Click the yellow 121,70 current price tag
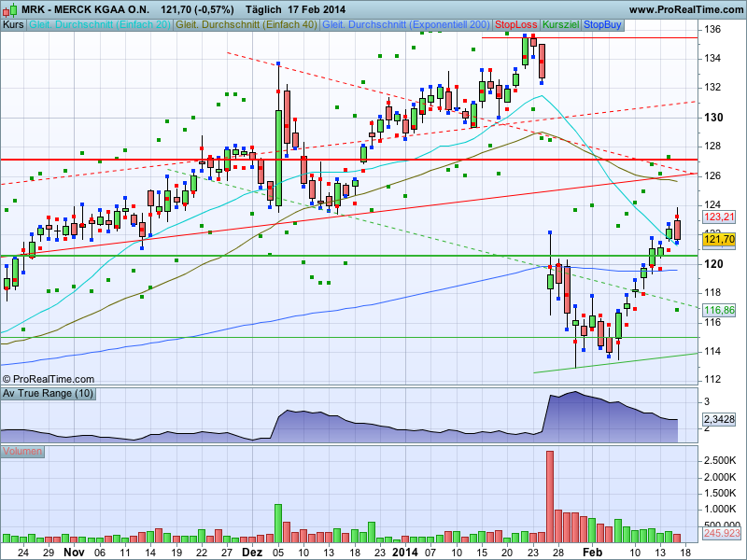Viewport: 747px width, 560px height. (719, 240)
